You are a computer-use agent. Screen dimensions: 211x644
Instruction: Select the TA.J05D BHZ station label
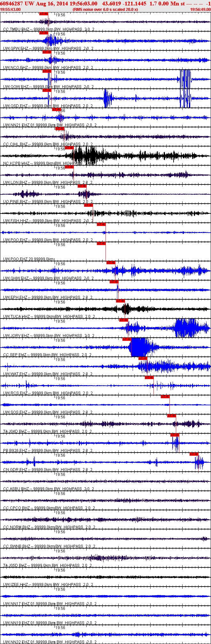[48, 565]
